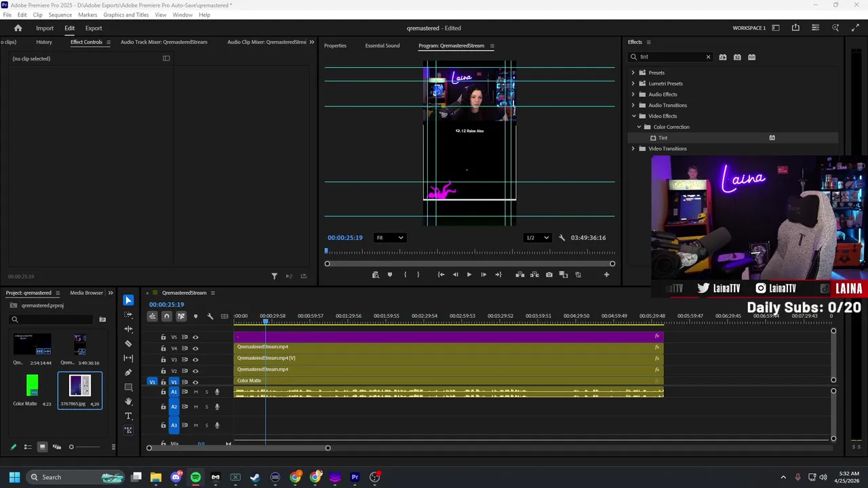Select the Razor tool
868x488 pixels.
click(128, 344)
